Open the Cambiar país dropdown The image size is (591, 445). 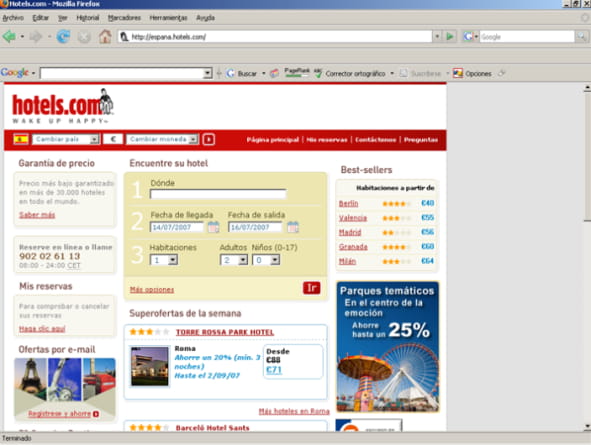click(66, 139)
